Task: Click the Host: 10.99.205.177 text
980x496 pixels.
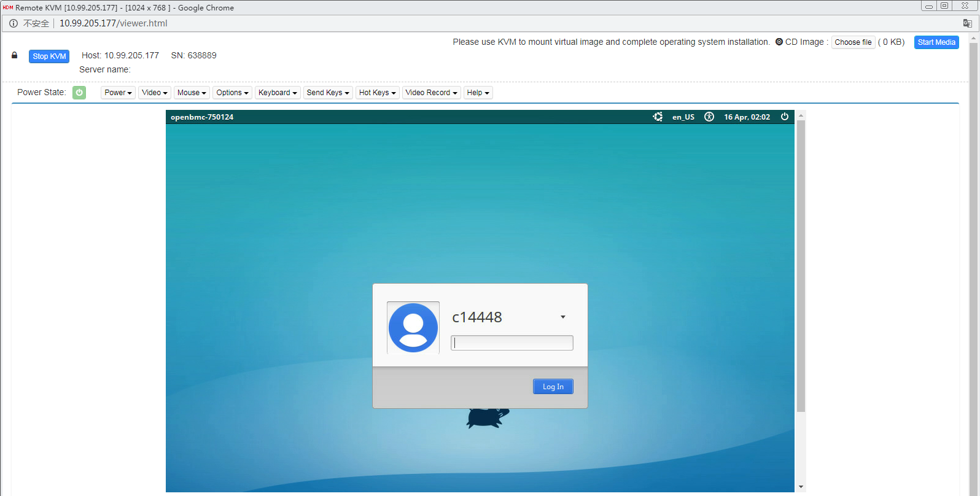Action: coord(120,55)
